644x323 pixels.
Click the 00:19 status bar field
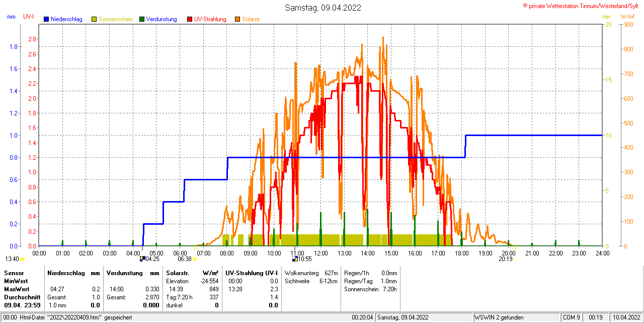coord(596,317)
